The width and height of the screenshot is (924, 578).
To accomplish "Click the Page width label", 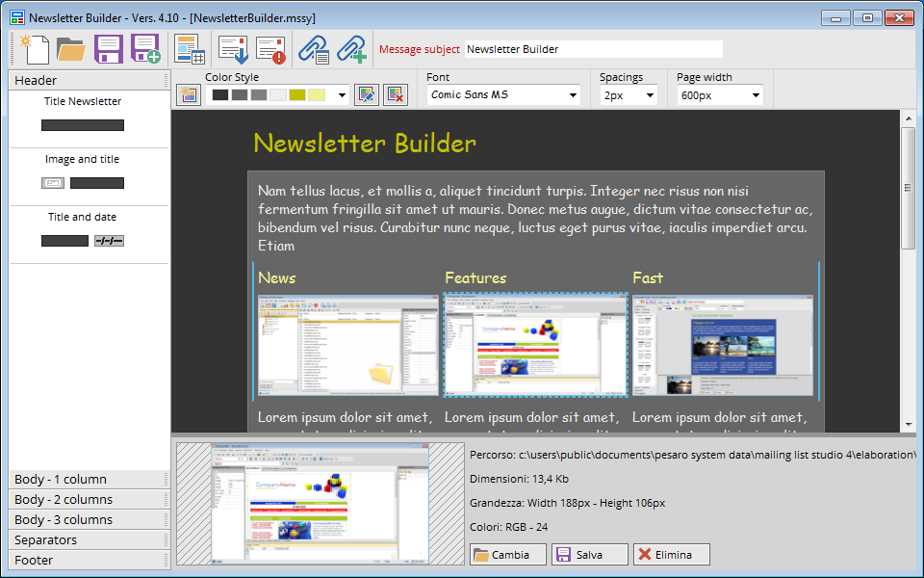I will [x=705, y=77].
